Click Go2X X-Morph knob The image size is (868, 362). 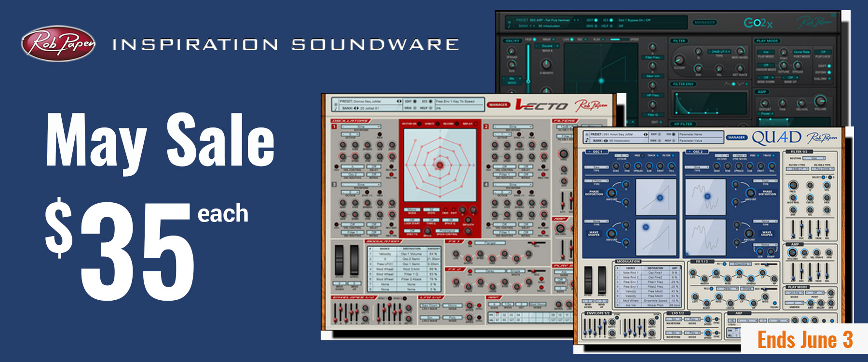point(546,64)
